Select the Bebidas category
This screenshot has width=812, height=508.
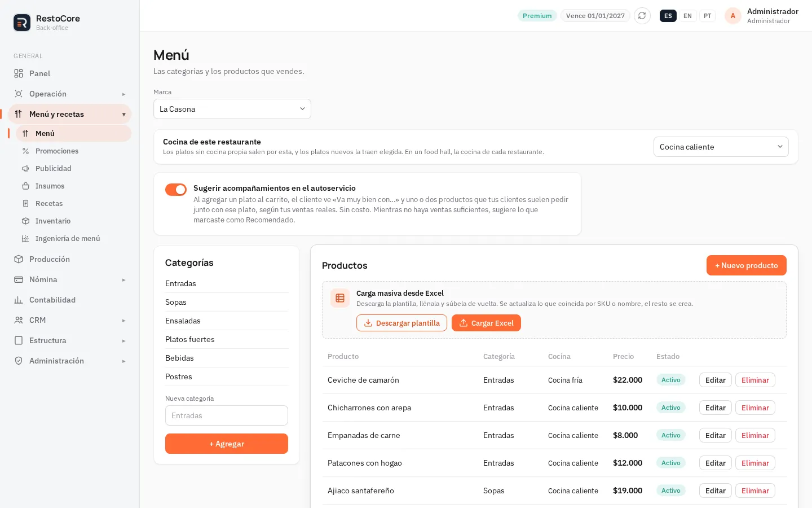pos(227,358)
